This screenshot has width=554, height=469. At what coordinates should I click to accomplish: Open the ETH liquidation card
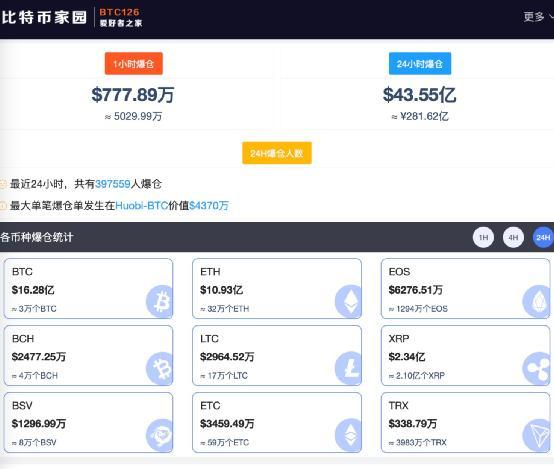click(277, 288)
